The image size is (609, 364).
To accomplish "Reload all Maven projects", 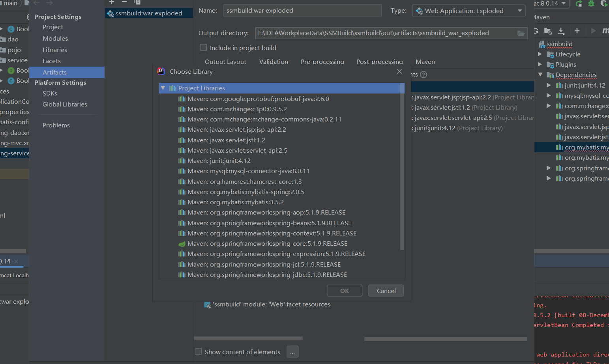I will pyautogui.click(x=536, y=31).
